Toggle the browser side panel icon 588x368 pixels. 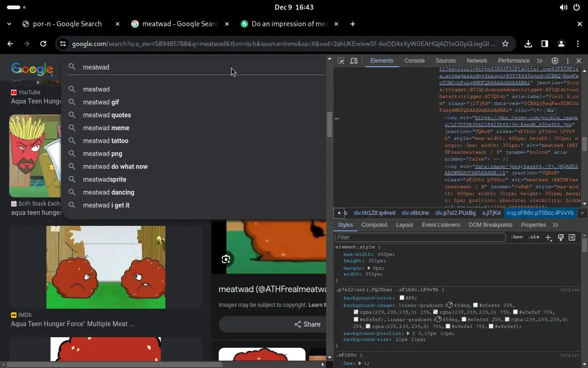coord(545,44)
